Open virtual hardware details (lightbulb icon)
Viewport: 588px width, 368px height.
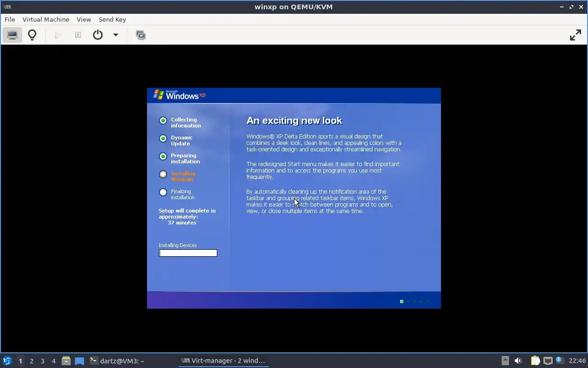pos(32,35)
